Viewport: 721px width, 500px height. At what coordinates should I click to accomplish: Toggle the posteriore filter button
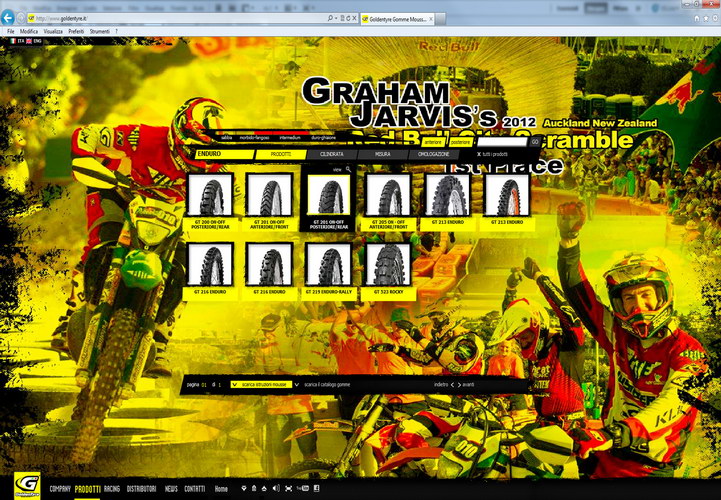click(x=460, y=143)
